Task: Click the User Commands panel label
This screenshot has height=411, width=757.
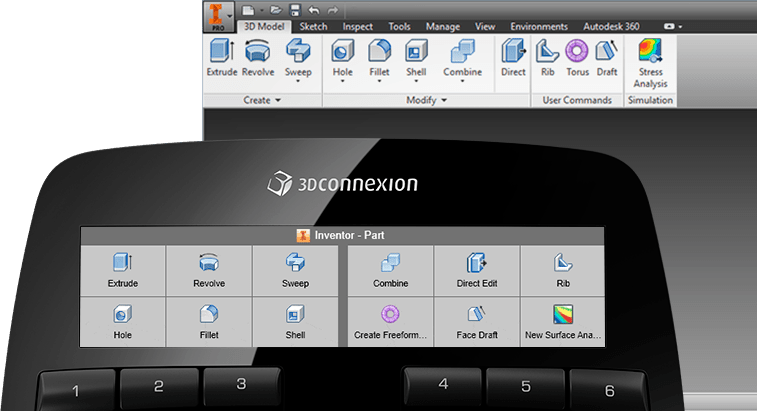Action: 577,100
